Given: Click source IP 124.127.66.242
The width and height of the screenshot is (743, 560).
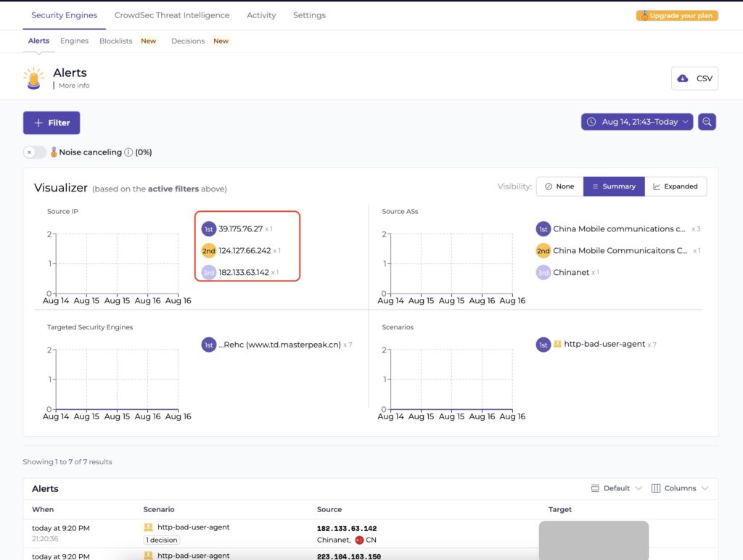Looking at the screenshot, I should (x=245, y=251).
